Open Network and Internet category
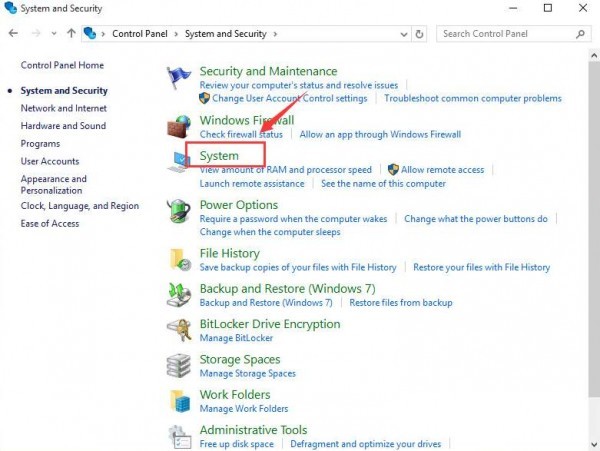 tap(64, 108)
